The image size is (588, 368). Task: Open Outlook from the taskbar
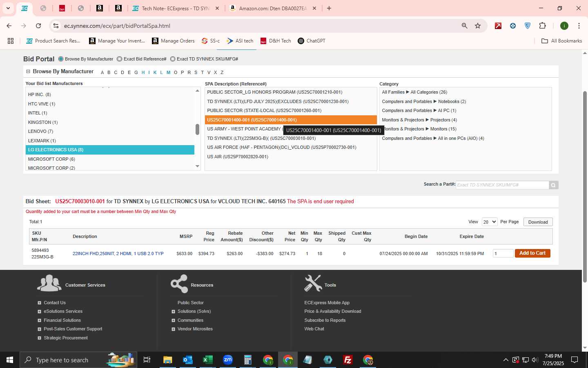(187, 360)
